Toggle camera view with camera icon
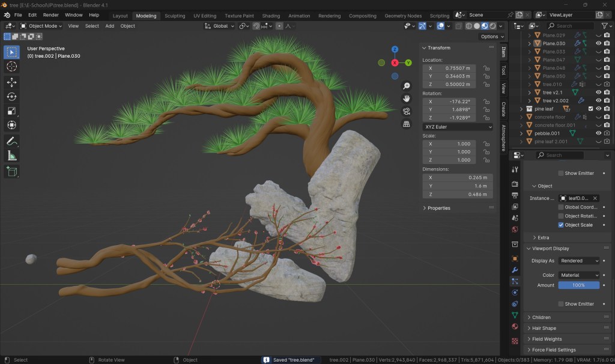The height and width of the screenshot is (364, 615). 407,111
